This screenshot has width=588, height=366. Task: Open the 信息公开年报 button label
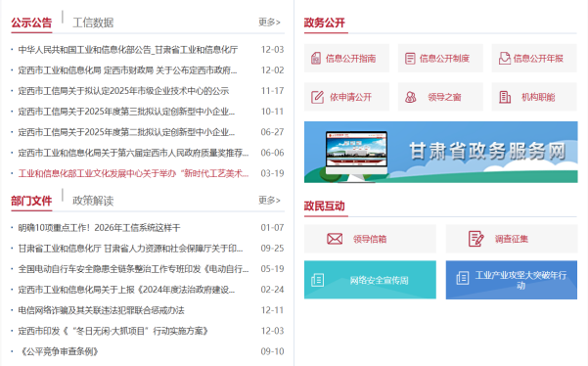[538, 59]
